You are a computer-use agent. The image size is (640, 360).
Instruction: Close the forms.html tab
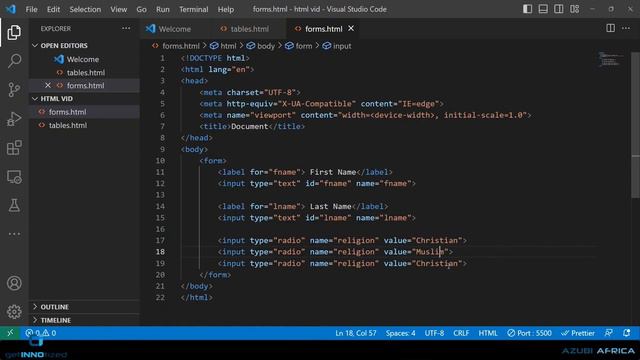[351, 28]
